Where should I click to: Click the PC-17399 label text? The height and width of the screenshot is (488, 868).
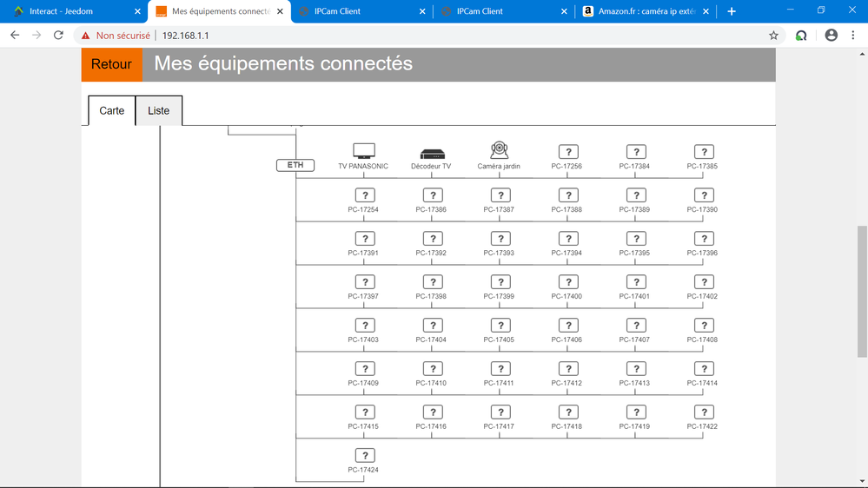click(499, 297)
